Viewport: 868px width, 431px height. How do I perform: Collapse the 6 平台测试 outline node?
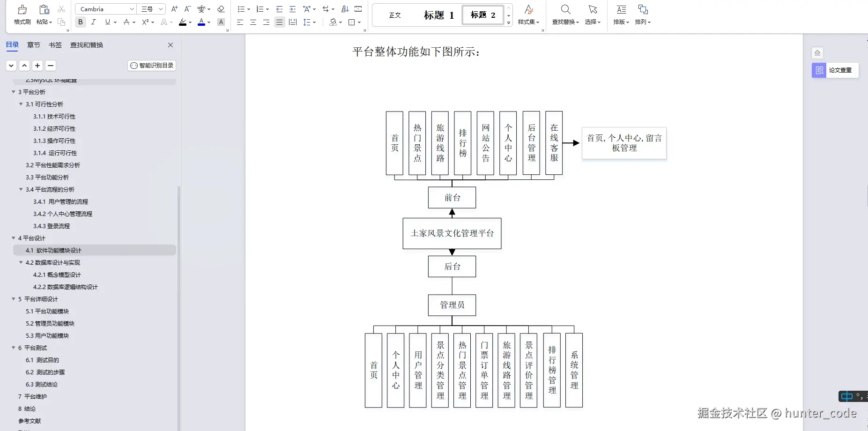click(14, 348)
